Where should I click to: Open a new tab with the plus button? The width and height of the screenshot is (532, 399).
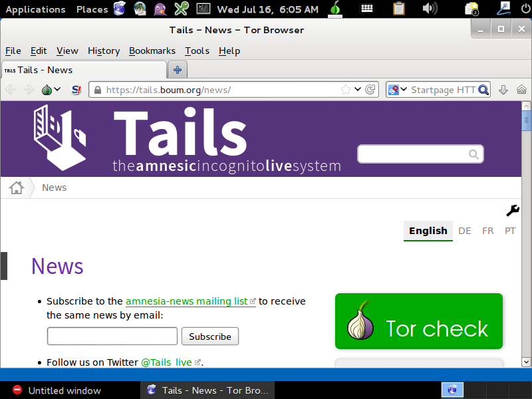(178, 70)
